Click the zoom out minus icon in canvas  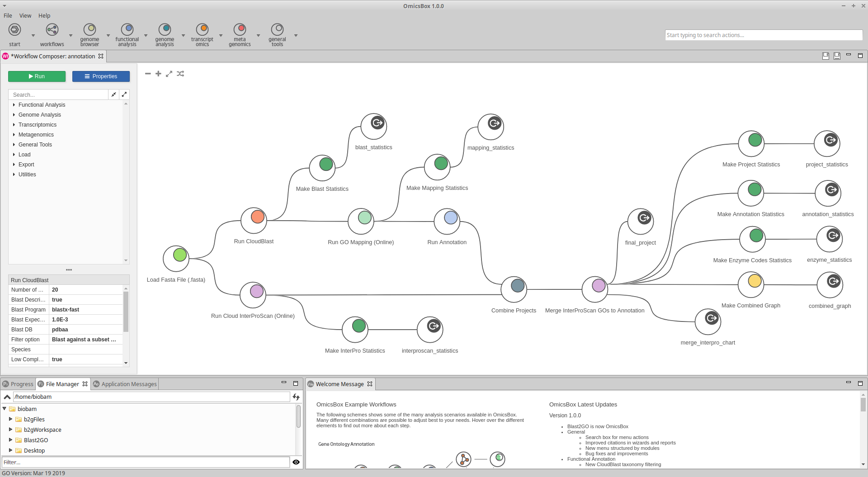coord(148,74)
